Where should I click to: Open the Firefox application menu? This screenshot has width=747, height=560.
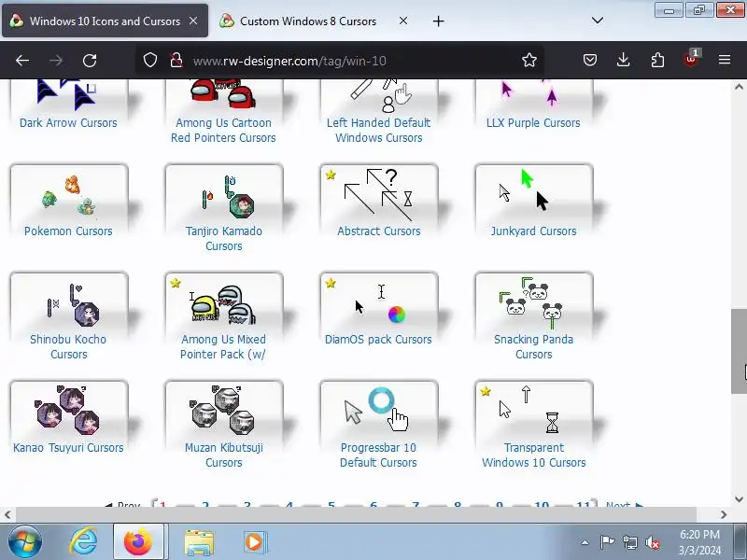tap(725, 60)
